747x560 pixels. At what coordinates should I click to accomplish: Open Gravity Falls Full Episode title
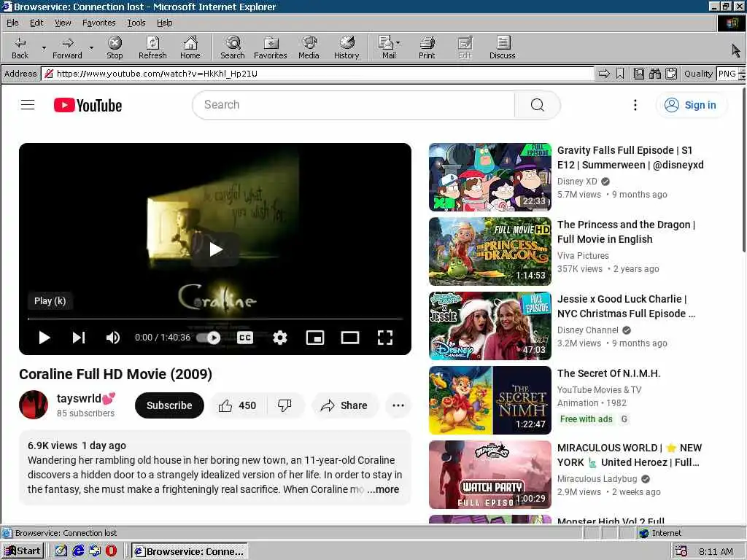[630, 157]
